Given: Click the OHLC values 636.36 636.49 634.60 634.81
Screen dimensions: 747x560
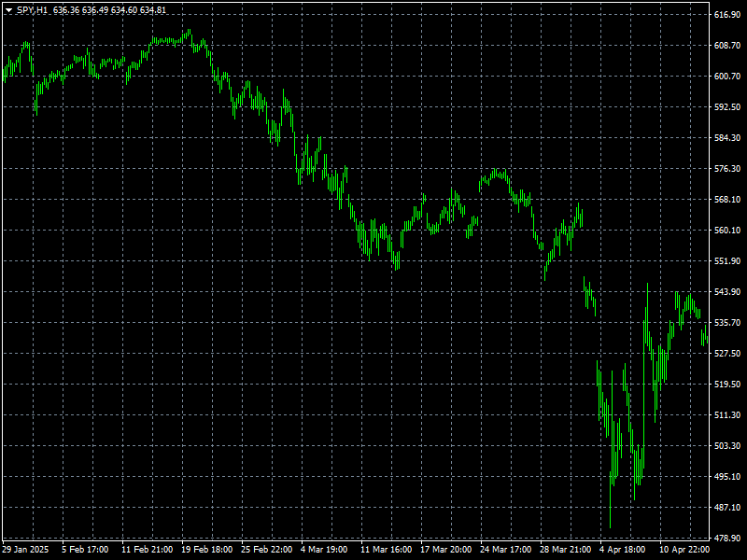Looking at the screenshot, I should coord(109,10).
